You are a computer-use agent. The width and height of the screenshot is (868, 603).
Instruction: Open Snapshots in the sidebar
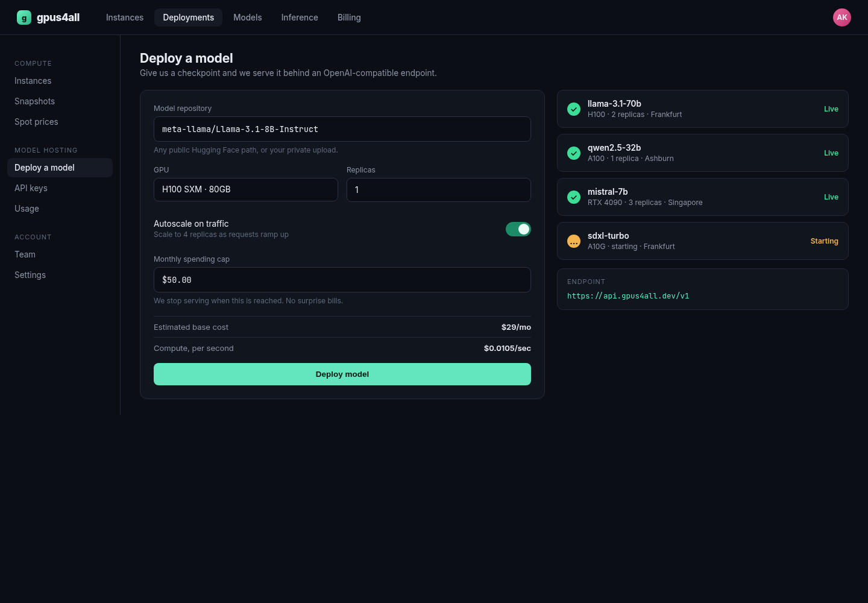click(60, 101)
